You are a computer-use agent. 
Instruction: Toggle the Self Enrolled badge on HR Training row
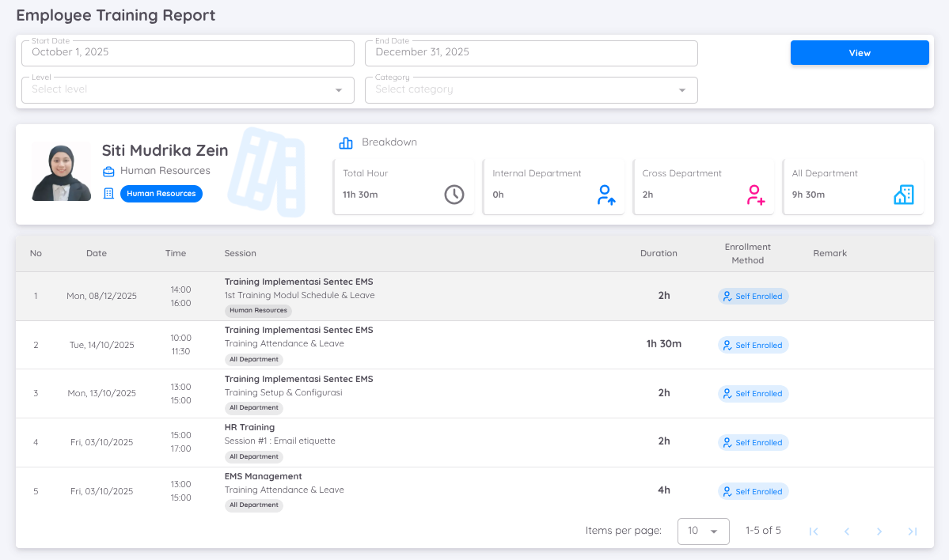click(753, 442)
